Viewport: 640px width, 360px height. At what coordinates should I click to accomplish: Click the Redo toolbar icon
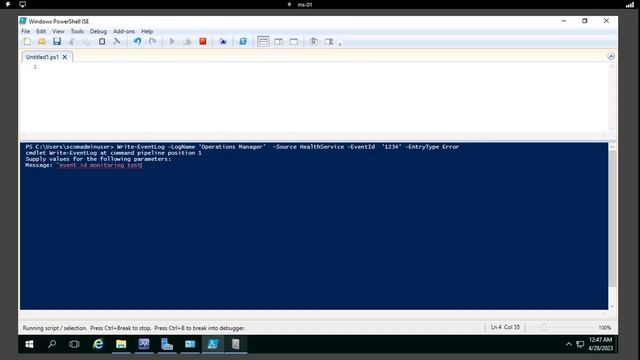coord(153,42)
